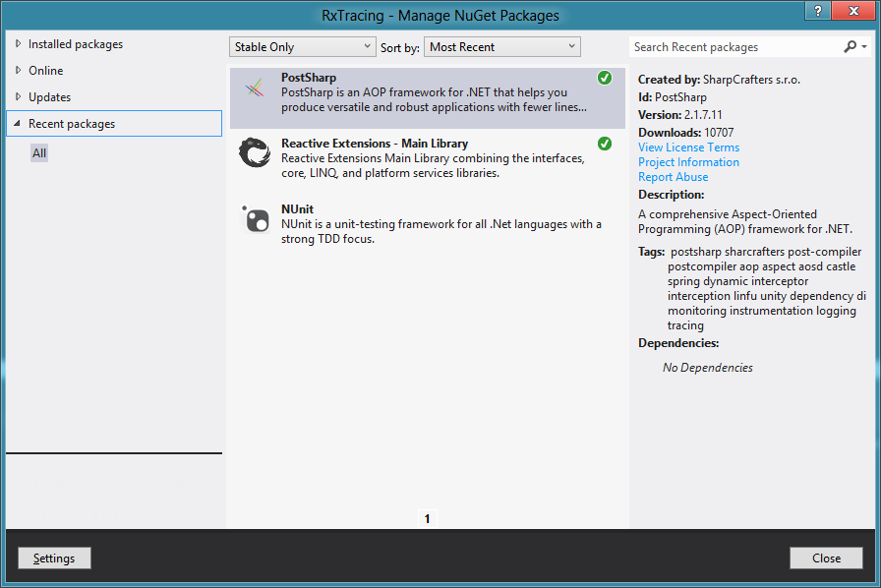Select the All node under Recent packages
This screenshot has width=881, height=588.
(39, 152)
